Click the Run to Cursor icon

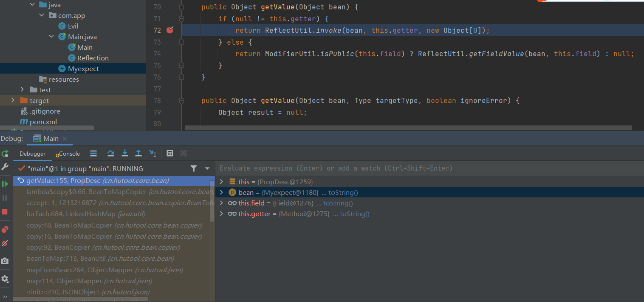153,154
